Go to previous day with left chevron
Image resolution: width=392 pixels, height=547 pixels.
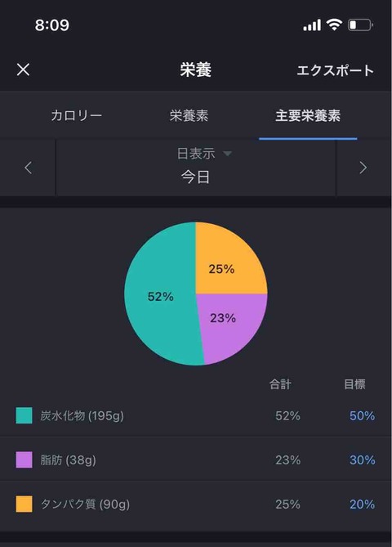(29, 168)
